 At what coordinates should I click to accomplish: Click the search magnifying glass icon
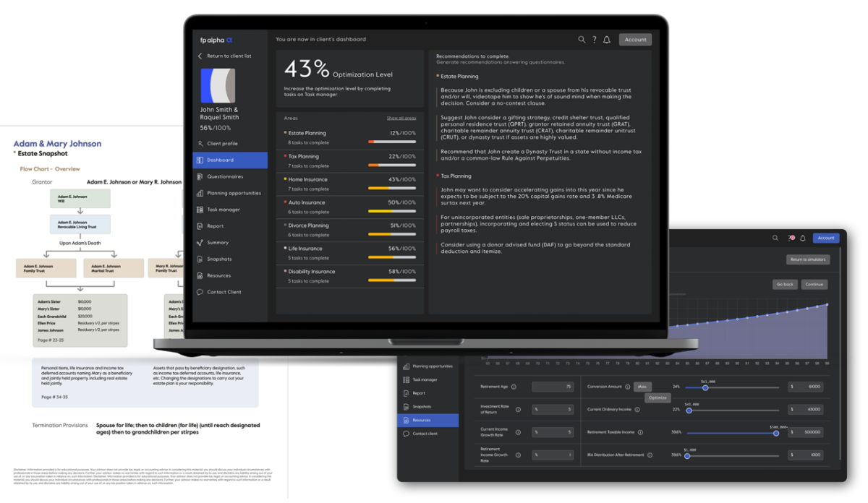(582, 40)
